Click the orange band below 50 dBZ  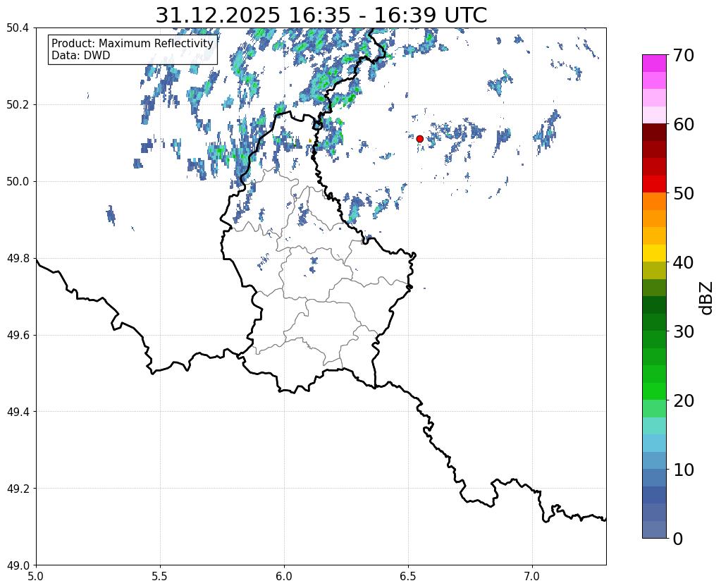point(654,201)
